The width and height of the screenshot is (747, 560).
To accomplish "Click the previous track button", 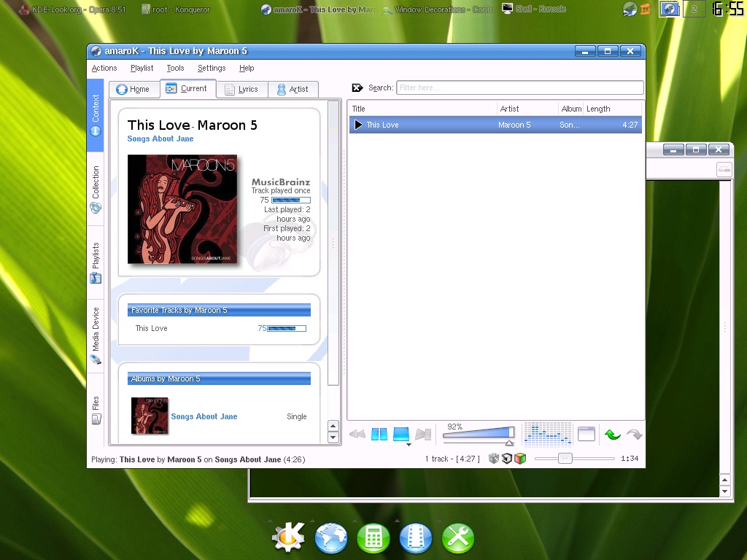I will [x=357, y=434].
